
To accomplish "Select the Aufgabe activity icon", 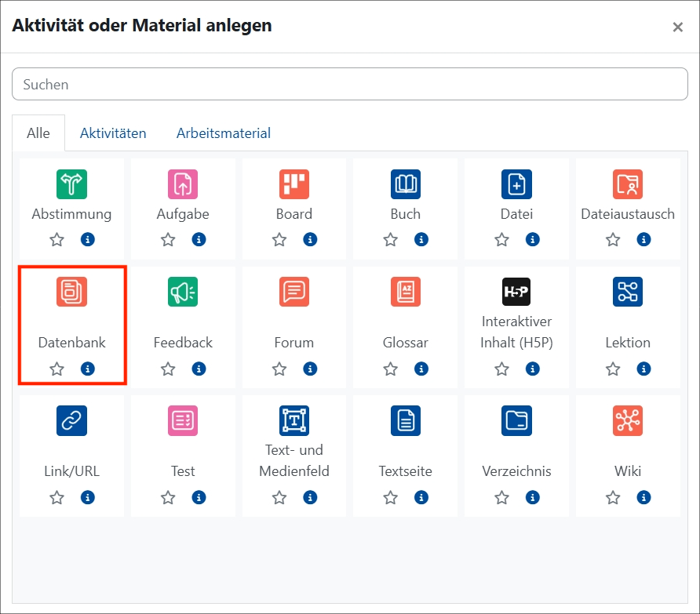I will [x=183, y=184].
